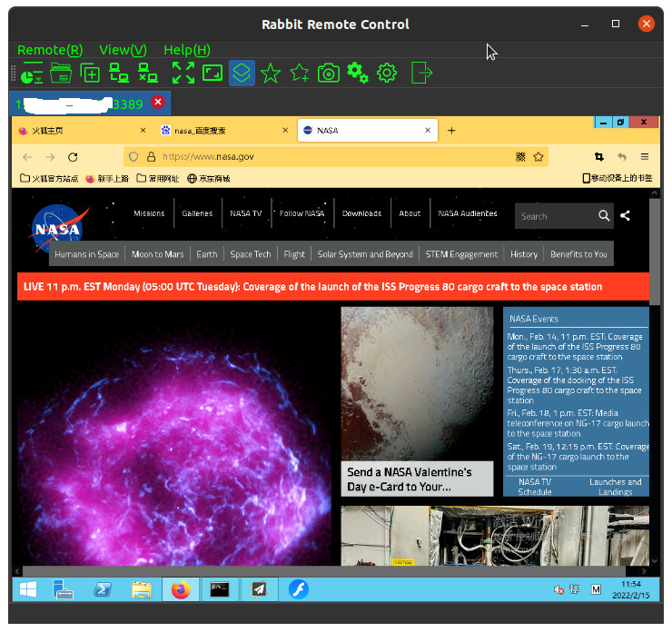Click the NASA share icon
The height and width of the screenshot is (632, 672).
(x=625, y=215)
